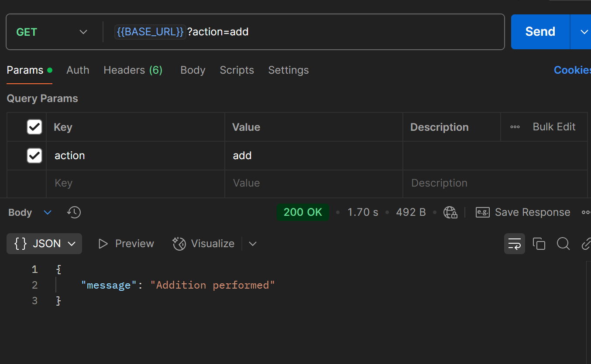Copy response body to clipboard
This screenshot has height=364, width=591.
point(539,244)
